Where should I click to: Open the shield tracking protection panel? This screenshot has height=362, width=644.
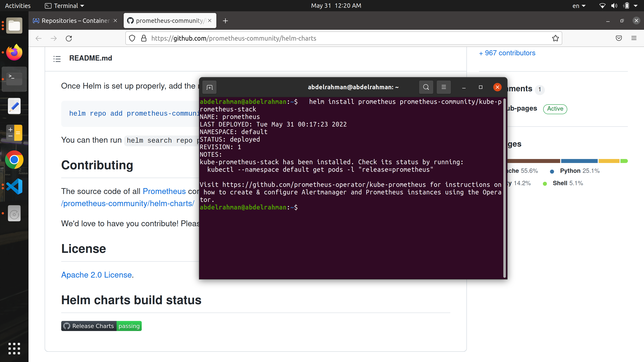click(132, 38)
